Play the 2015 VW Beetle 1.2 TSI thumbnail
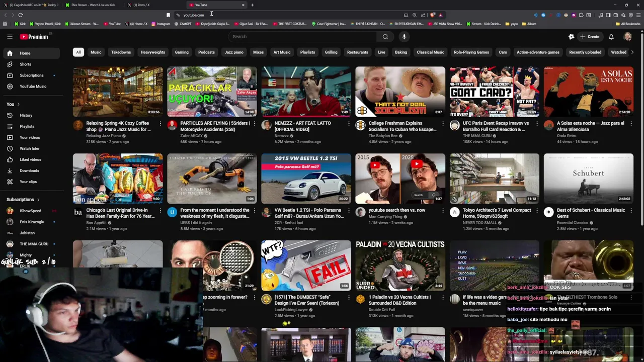This screenshot has width=644, height=362. (x=306, y=178)
